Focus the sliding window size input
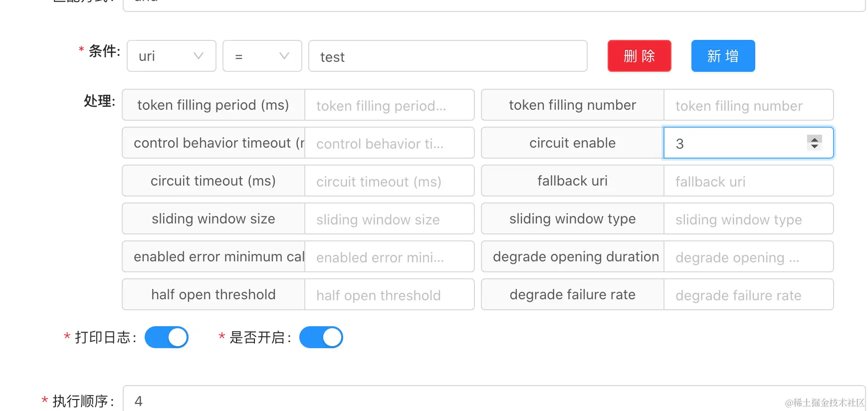Viewport: 868px width, 411px height. pyautogui.click(x=389, y=219)
